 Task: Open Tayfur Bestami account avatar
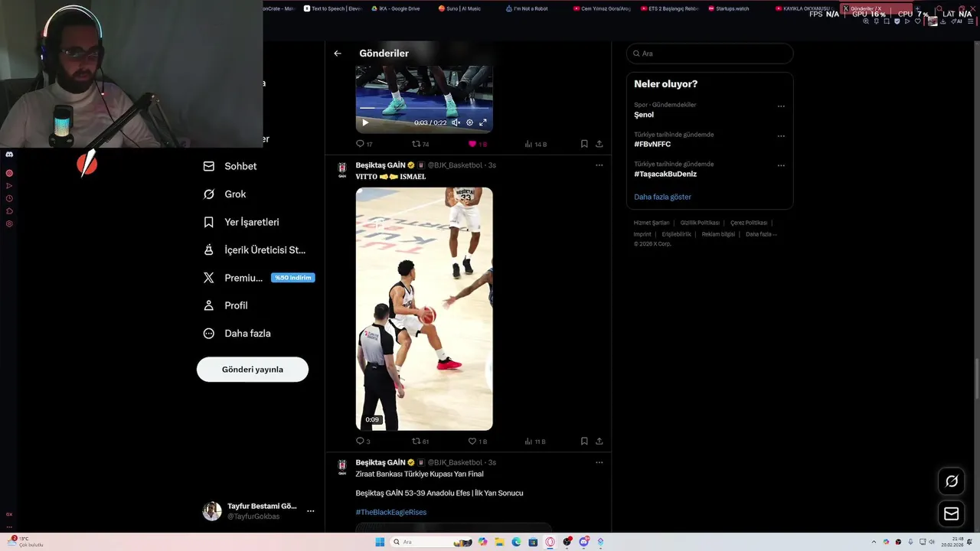[212, 511]
